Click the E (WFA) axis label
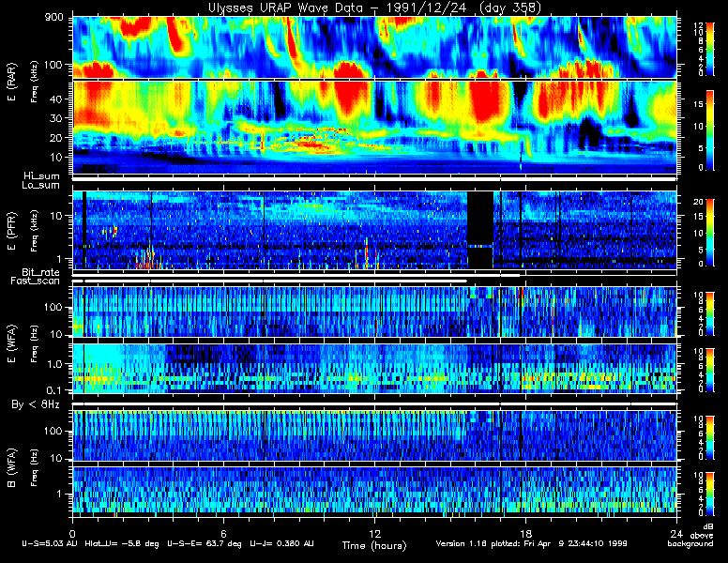This screenshot has width=728, height=563. coord(11,343)
